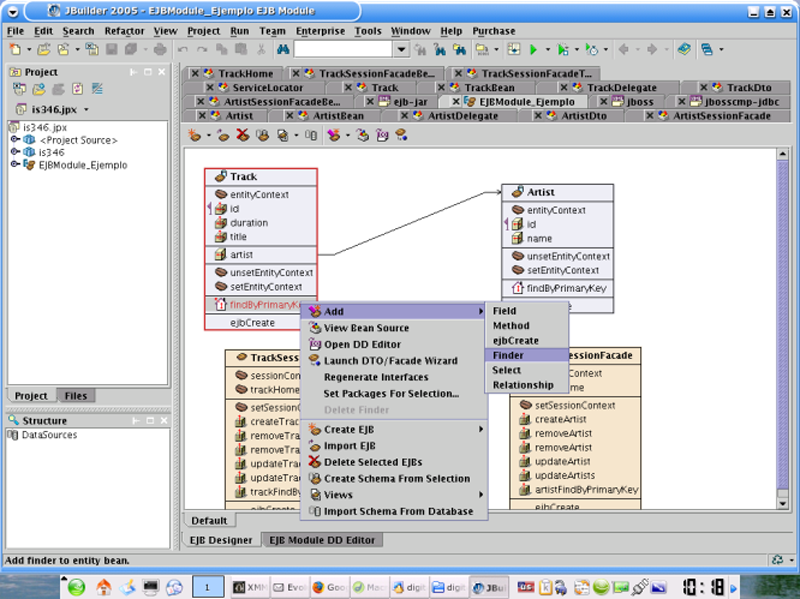This screenshot has height=599, width=800.
Task: Click the green Run project icon
Action: pos(534,49)
